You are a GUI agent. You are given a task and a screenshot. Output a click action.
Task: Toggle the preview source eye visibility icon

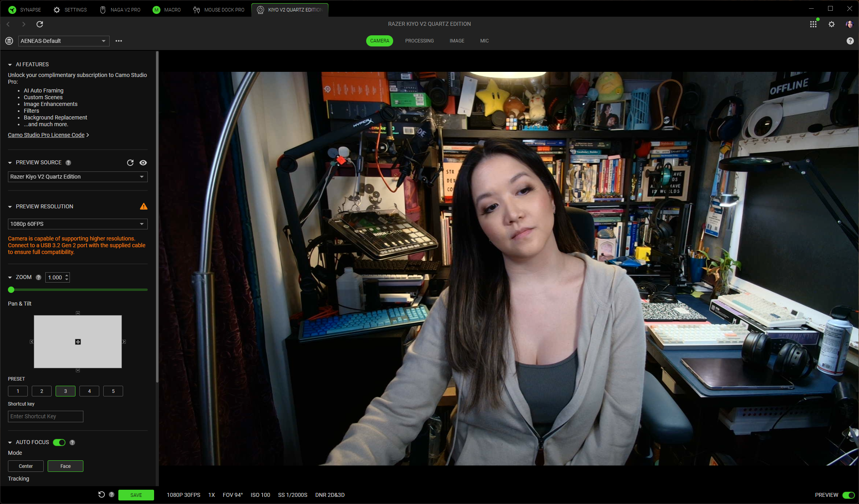pos(143,163)
